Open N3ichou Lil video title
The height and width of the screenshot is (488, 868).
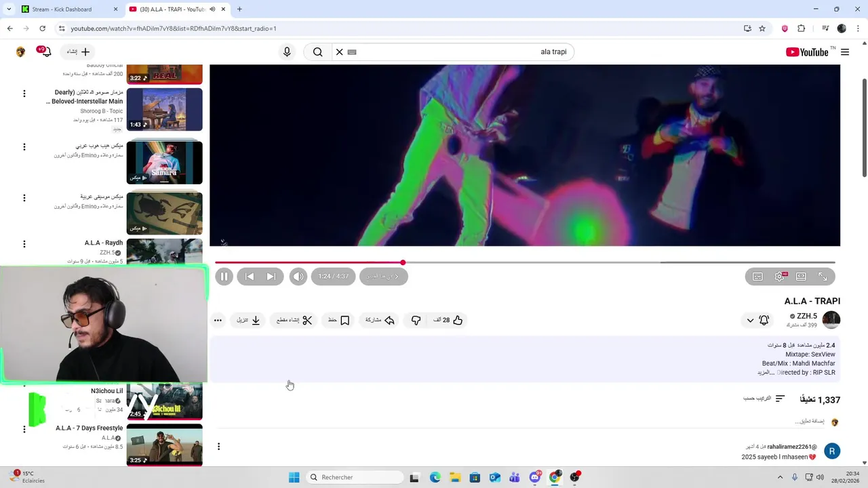tap(106, 391)
